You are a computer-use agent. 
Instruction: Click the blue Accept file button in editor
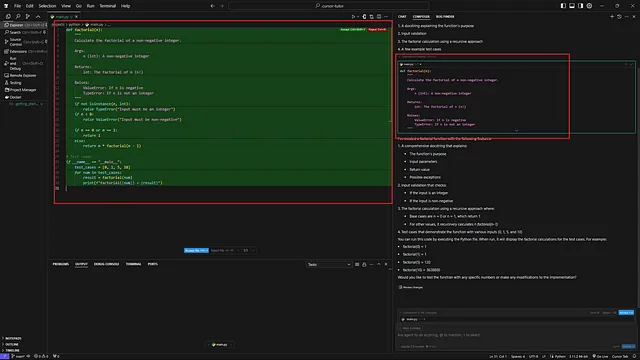point(196,250)
